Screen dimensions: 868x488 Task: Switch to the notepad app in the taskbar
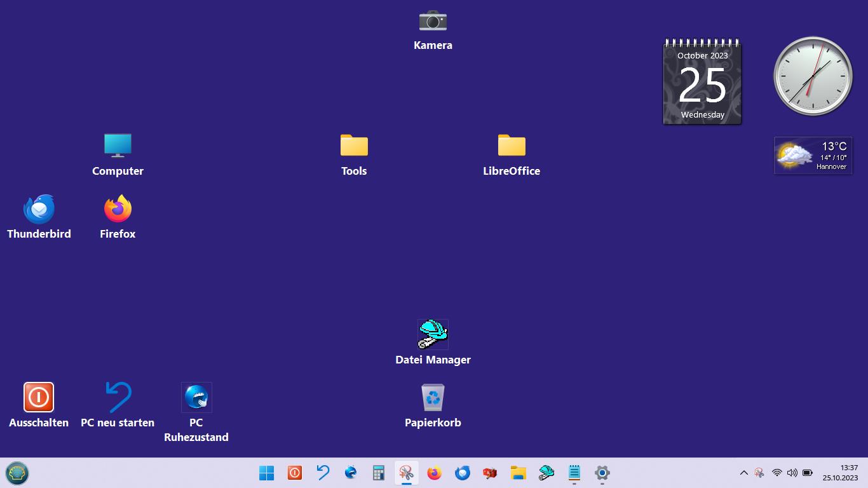(574, 473)
